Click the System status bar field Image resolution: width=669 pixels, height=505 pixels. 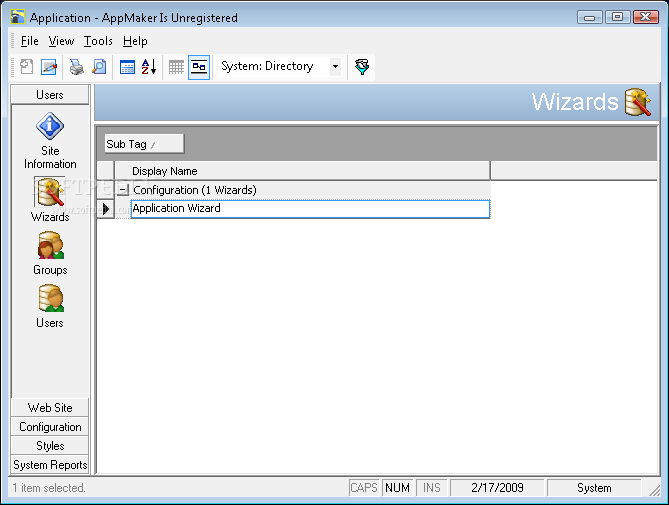[594, 488]
